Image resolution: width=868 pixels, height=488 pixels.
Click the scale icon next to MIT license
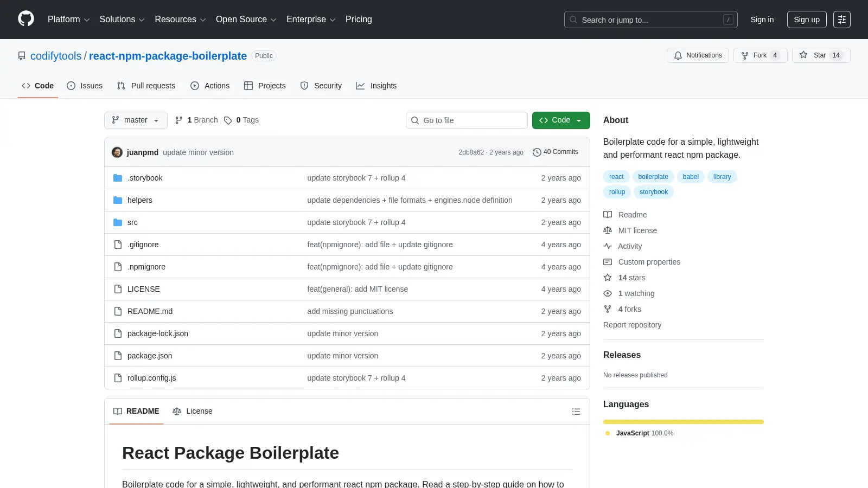pyautogui.click(x=608, y=230)
